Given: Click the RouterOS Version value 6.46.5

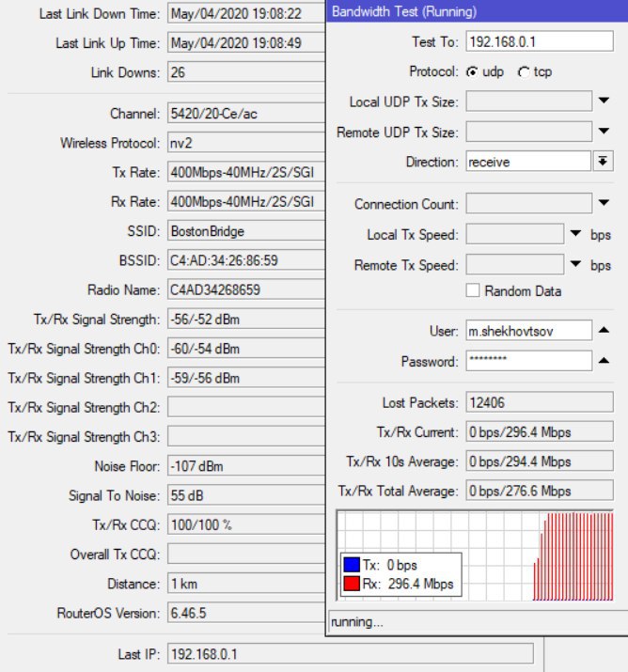Looking at the screenshot, I should [246, 613].
